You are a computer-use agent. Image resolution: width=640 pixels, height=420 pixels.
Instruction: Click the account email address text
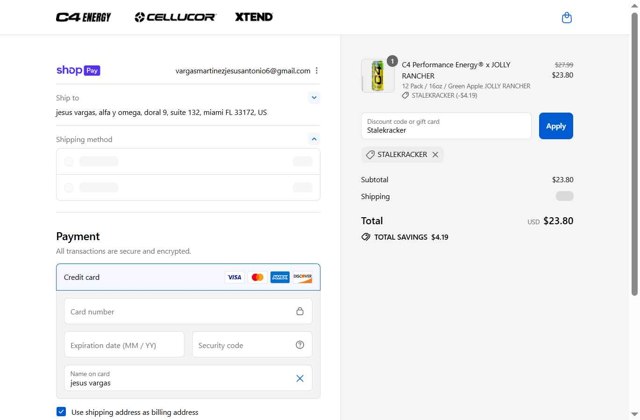[243, 71]
